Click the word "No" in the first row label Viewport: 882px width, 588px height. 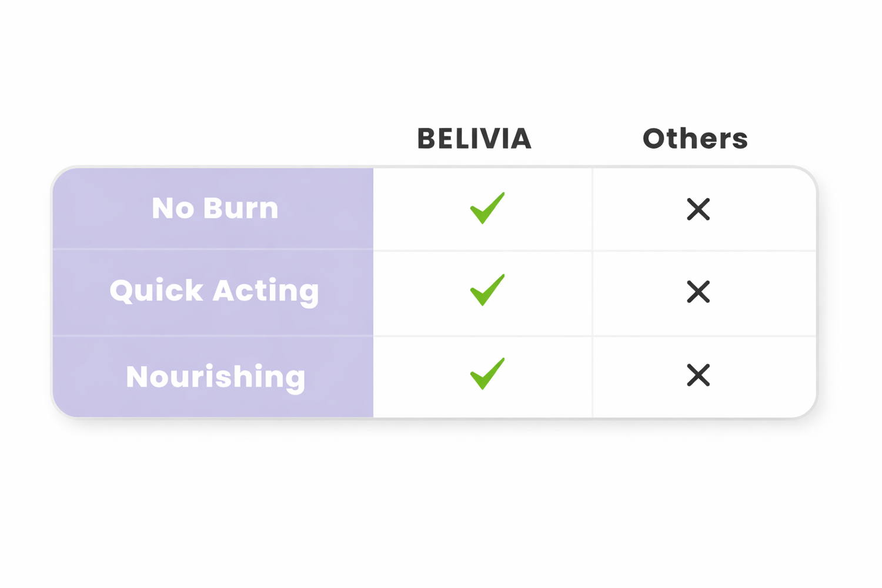[x=173, y=208]
